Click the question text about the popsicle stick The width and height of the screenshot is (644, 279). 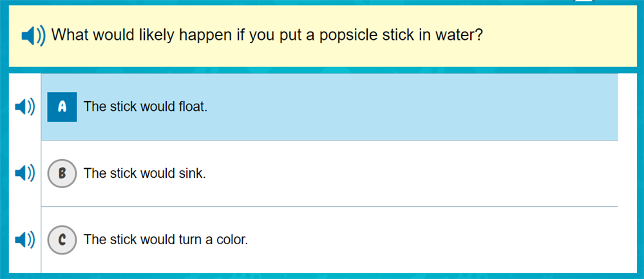267,35
